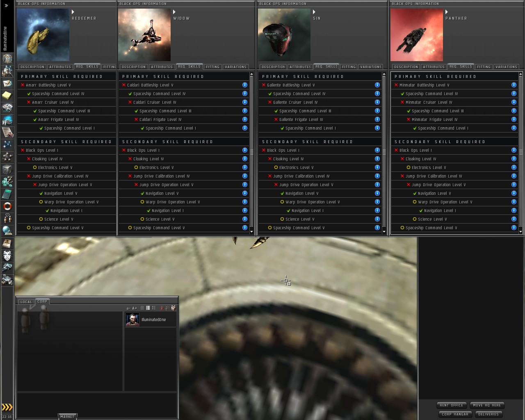
Task: Toggle the dimmed middle member-list icon in chat
Action: click(x=167, y=308)
